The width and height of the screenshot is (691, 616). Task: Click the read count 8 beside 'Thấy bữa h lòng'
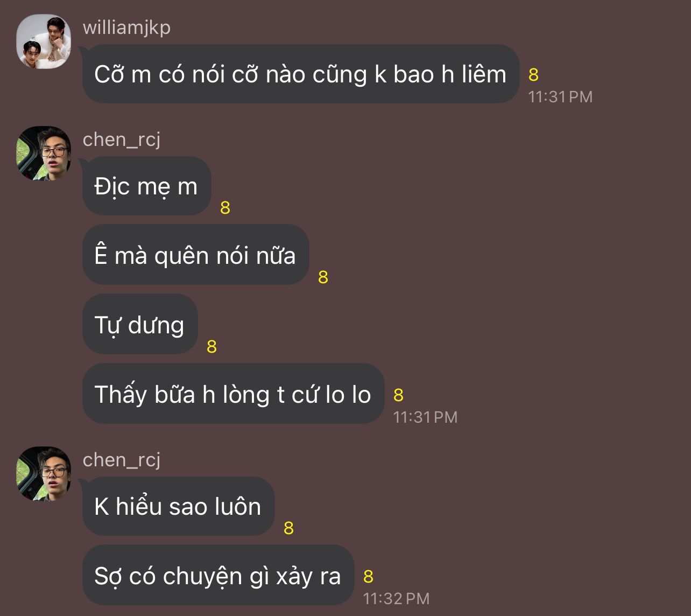(398, 395)
